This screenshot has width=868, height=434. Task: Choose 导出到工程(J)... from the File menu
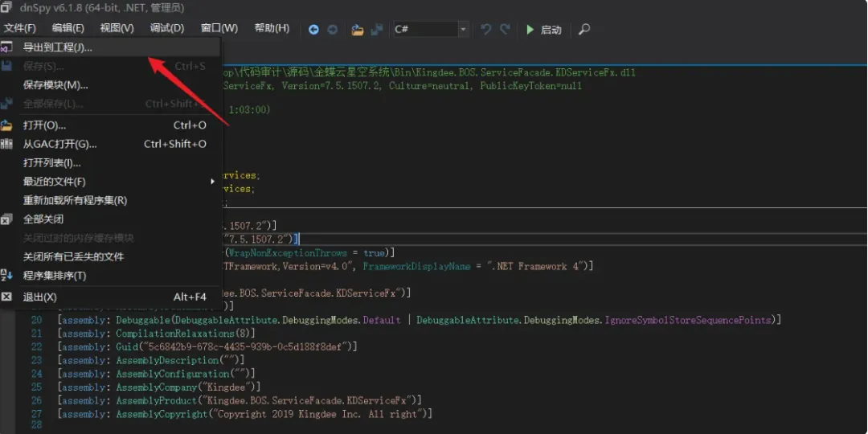click(x=111, y=47)
